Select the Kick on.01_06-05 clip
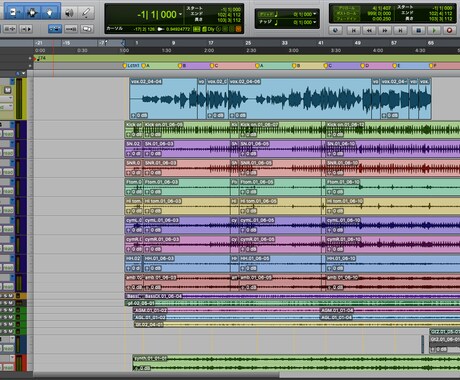The image size is (460, 380). click(187, 130)
